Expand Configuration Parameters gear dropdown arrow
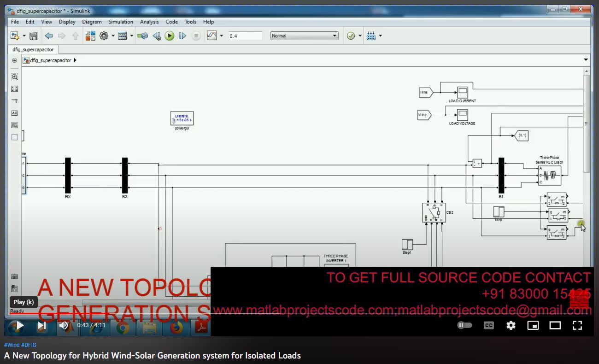Viewport: 599px width, 364px height. (x=113, y=36)
